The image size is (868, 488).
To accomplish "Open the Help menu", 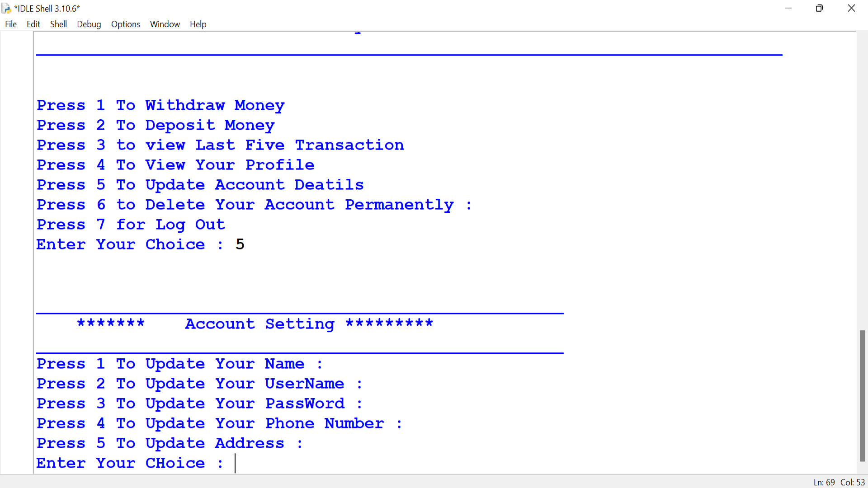I will point(198,24).
